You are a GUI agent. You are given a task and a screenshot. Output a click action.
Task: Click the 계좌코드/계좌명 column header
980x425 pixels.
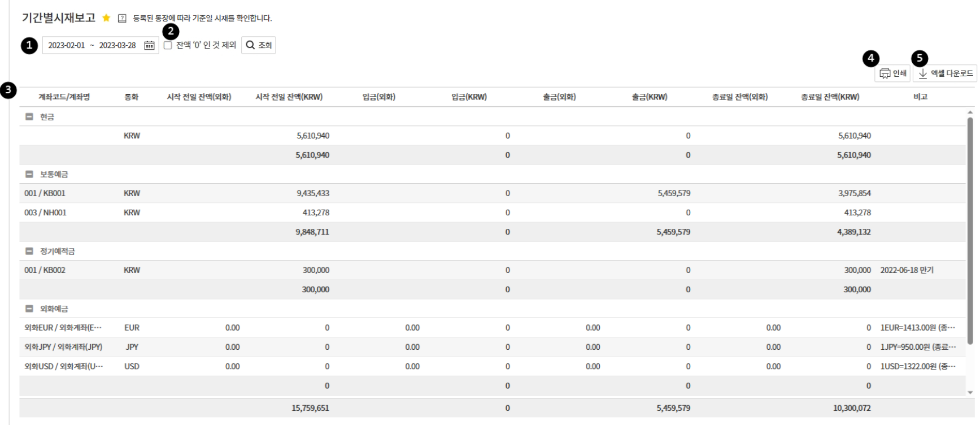(x=64, y=97)
